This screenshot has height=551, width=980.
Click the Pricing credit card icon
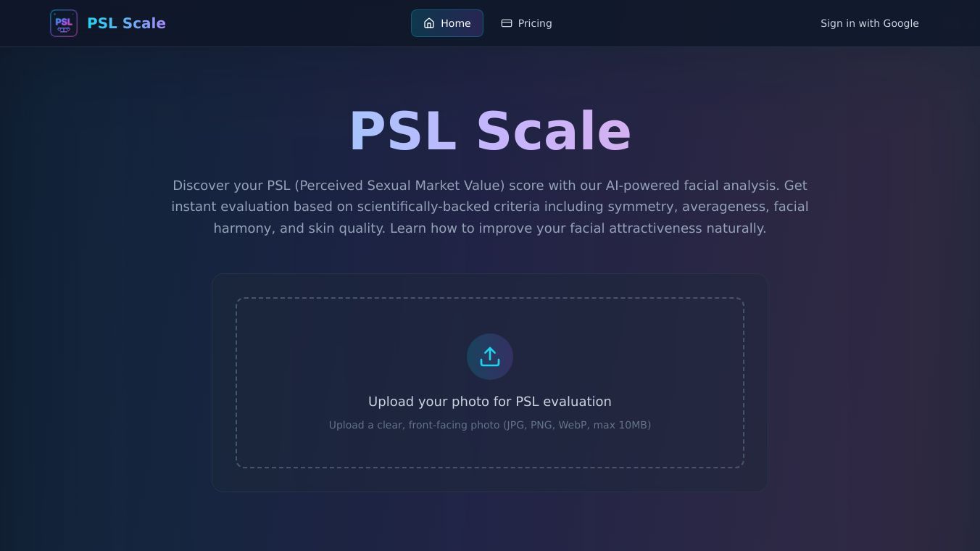coord(507,23)
